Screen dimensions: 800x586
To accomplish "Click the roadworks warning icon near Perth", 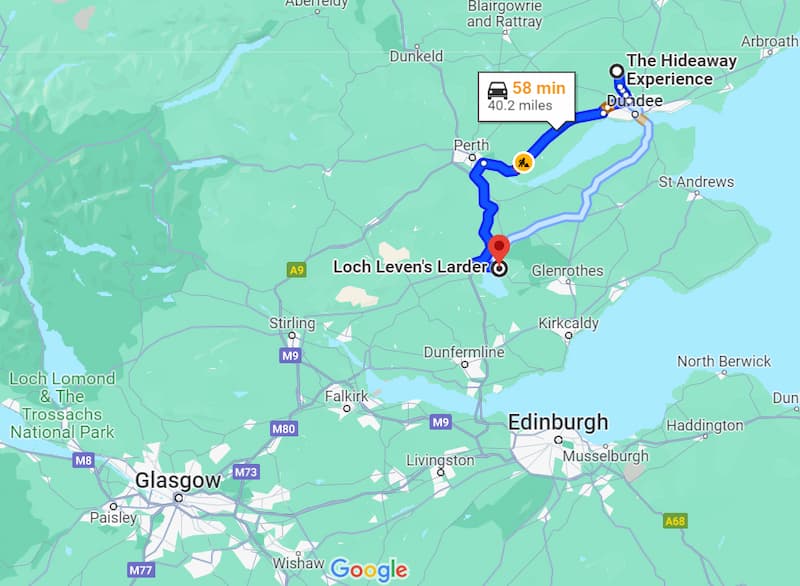I will 523,163.
